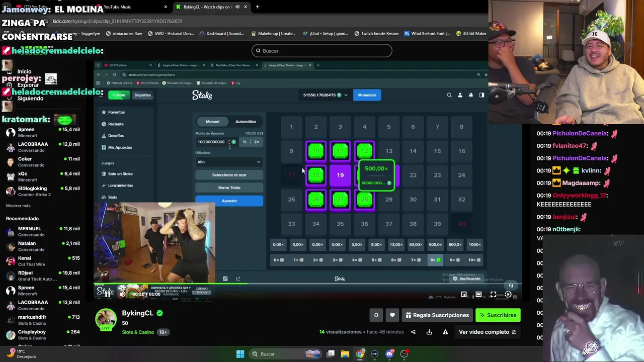
Task: Open RDjavi recommended channel
Action: 43,276
